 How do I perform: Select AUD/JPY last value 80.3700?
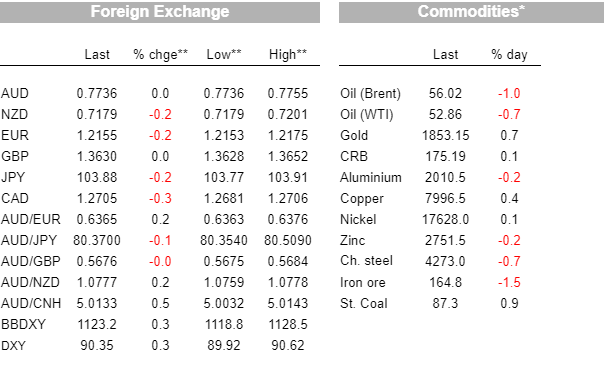97,240
